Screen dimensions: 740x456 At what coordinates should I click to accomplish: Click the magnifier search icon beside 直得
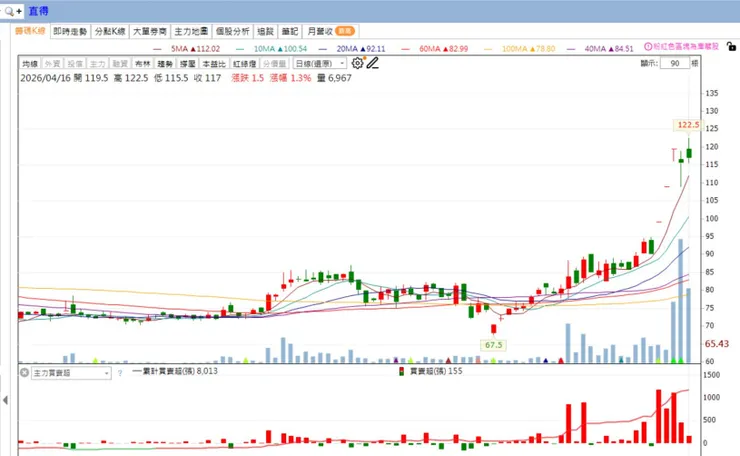pyautogui.click(x=8, y=11)
